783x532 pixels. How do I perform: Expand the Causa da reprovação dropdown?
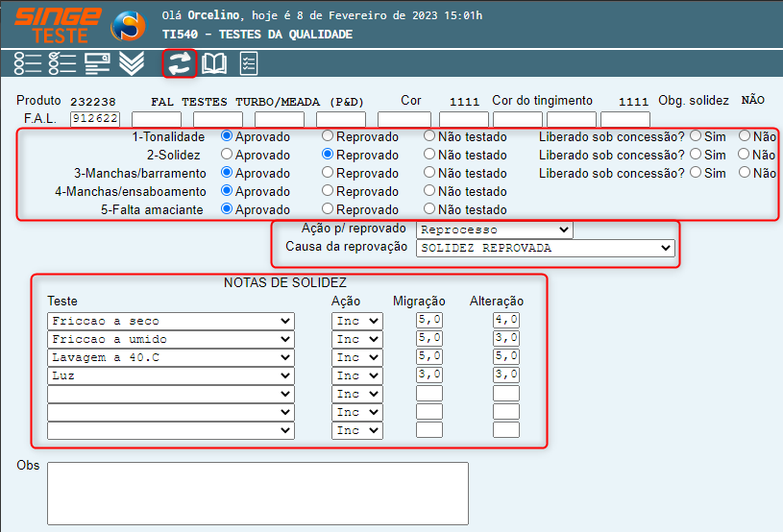point(545,248)
